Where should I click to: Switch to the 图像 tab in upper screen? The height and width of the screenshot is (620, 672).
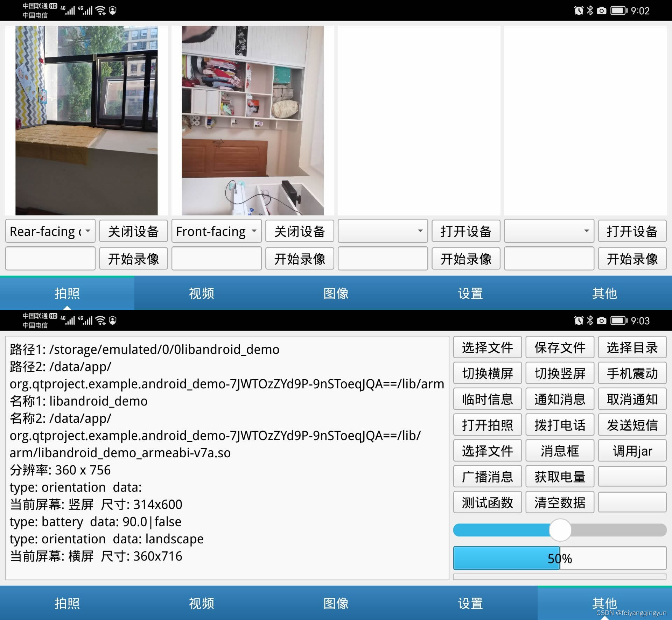tap(336, 293)
